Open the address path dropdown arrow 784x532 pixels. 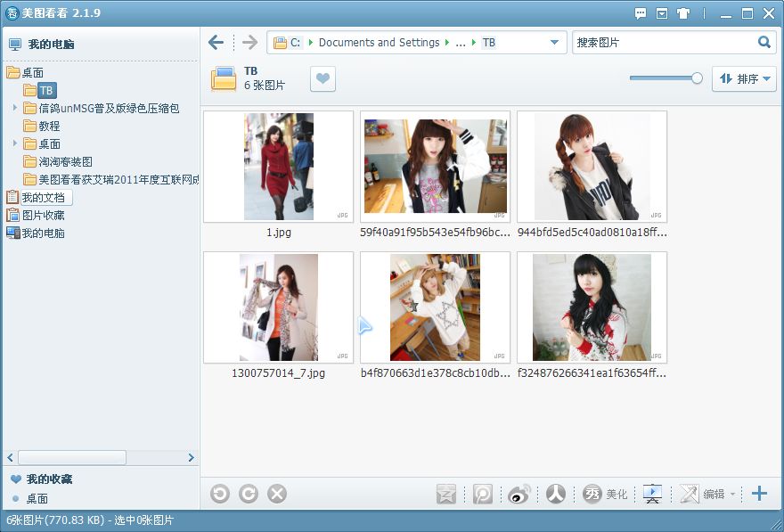(554, 43)
